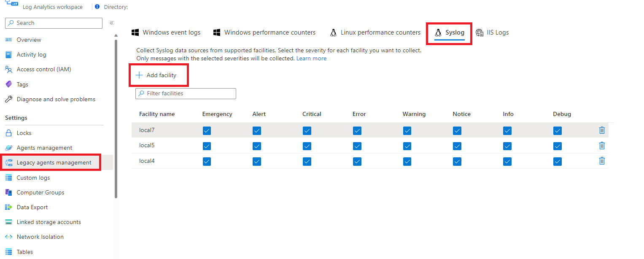Screen dimensions: 644x259
Task: Open the Learn more link
Action: pos(311,59)
